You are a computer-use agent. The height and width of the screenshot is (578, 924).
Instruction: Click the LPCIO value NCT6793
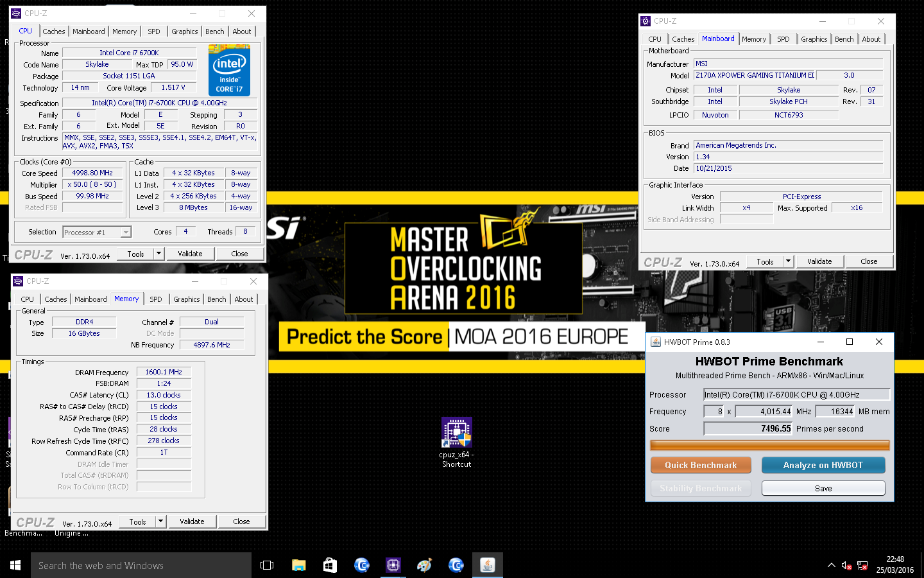point(789,115)
